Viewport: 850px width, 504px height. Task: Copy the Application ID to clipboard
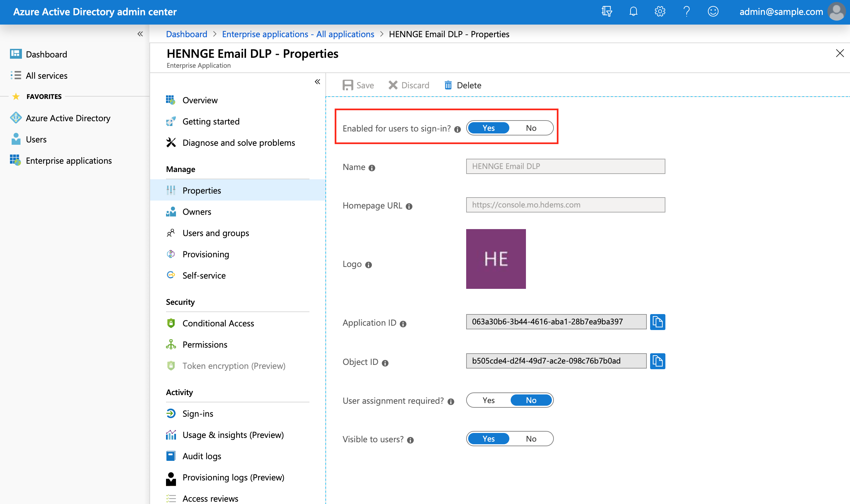pyautogui.click(x=657, y=322)
